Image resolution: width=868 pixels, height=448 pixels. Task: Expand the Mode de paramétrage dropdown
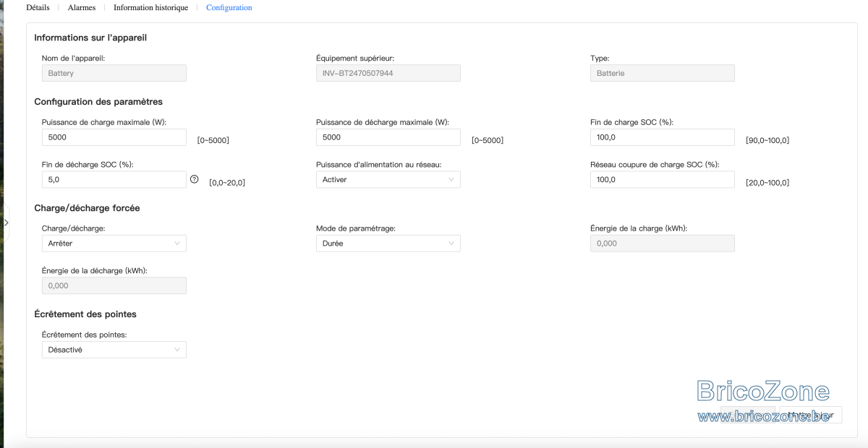(x=388, y=244)
